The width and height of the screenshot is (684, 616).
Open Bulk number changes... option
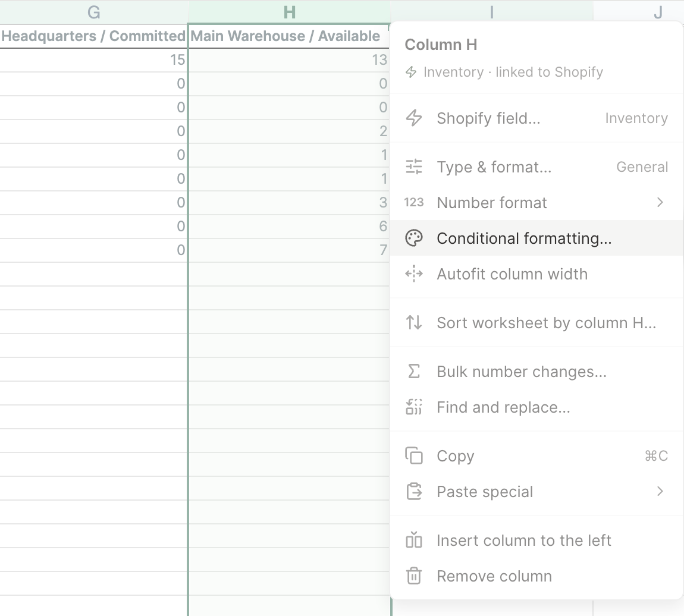click(536, 372)
